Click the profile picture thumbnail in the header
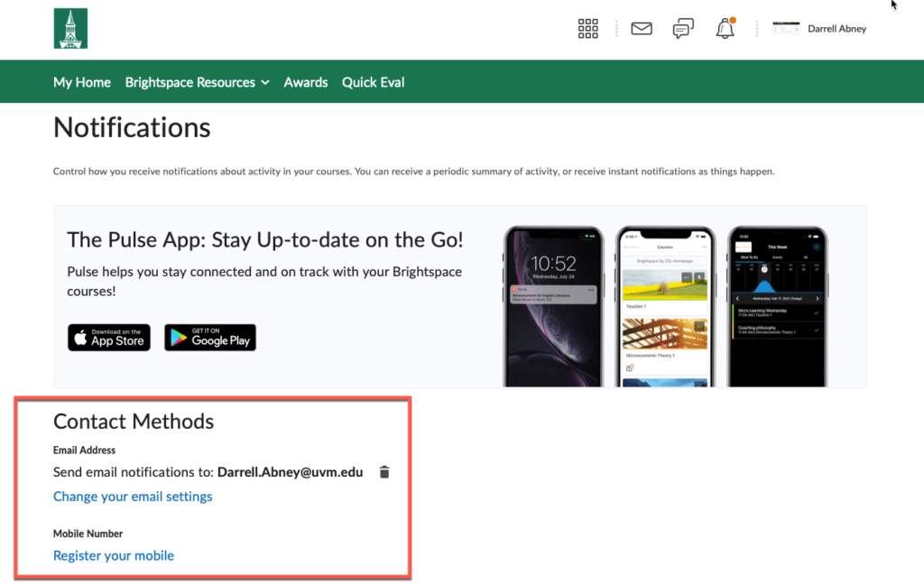Screen dimensions: 924x586 [785, 27]
